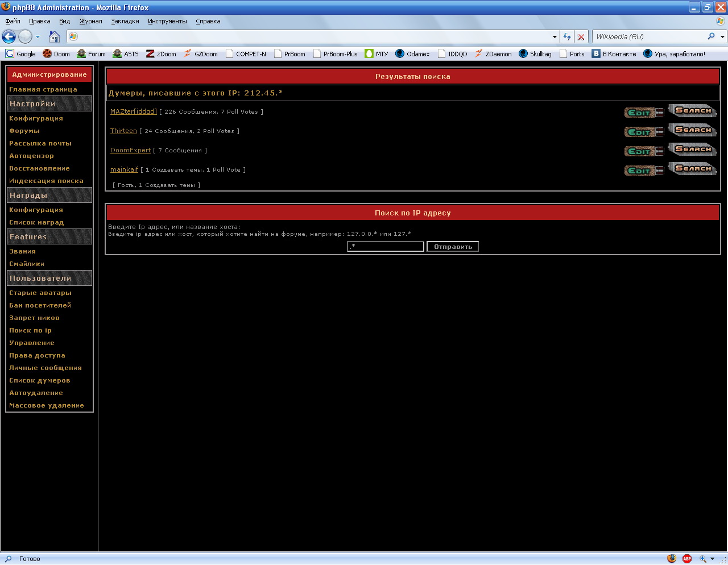Click the IP address input field
This screenshot has width=728, height=565.
pyautogui.click(x=385, y=246)
